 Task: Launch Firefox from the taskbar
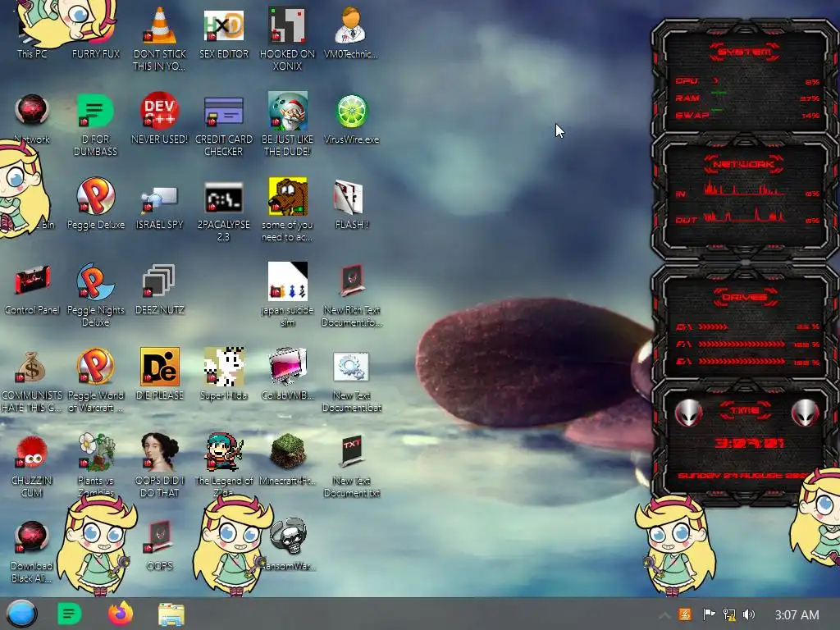120,614
